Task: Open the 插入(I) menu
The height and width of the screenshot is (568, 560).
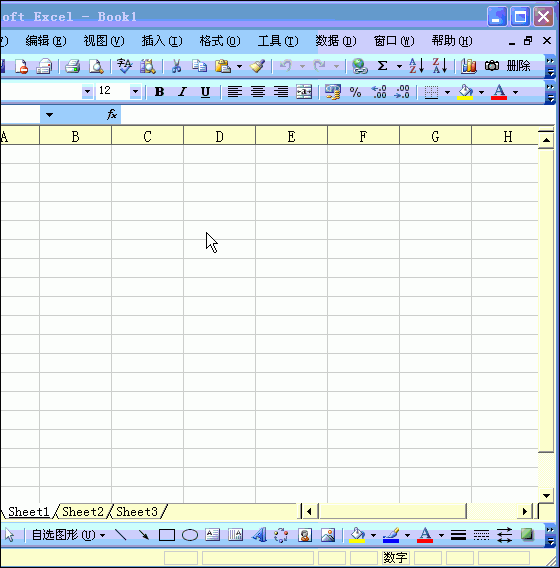Action: tap(162, 41)
